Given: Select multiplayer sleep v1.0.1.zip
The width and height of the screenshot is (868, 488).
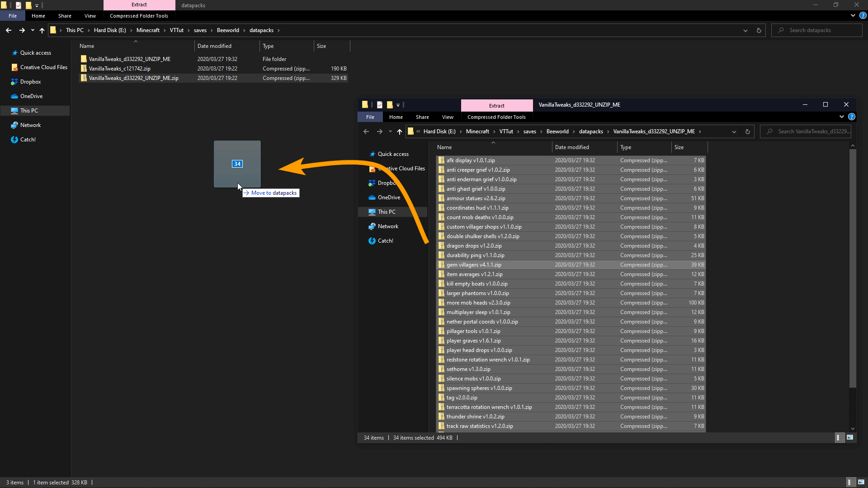Looking at the screenshot, I should point(571,312).
